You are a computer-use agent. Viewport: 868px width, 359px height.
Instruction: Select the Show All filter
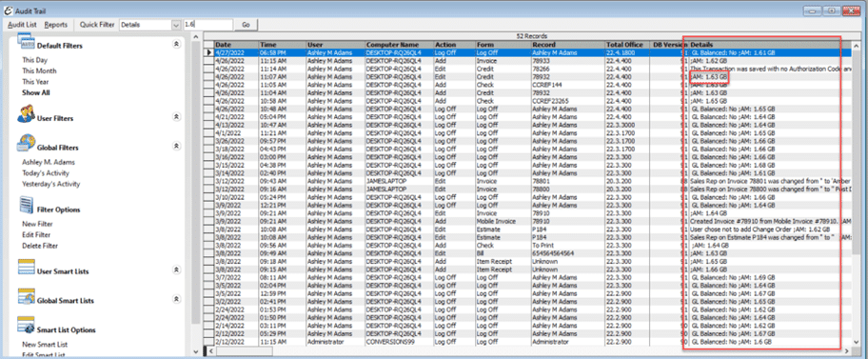(36, 93)
